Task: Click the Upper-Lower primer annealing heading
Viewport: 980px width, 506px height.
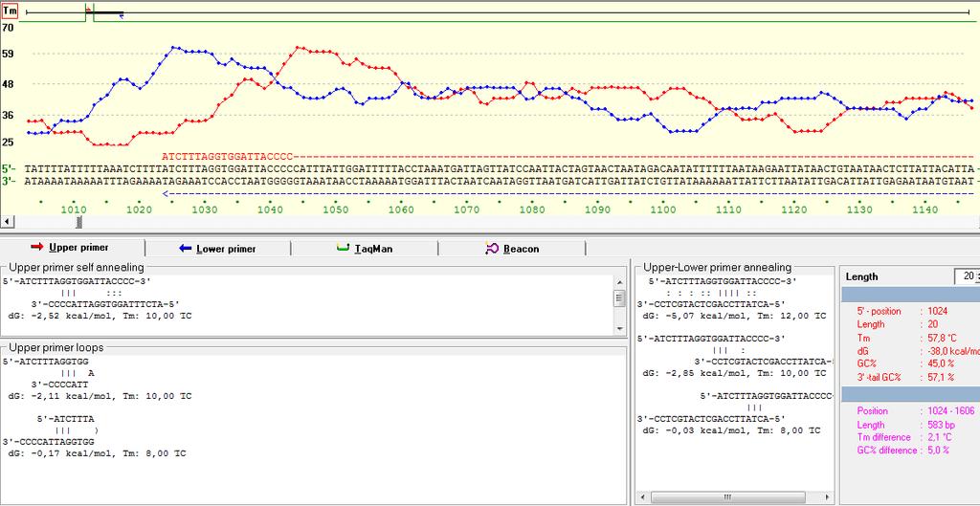Action: click(718, 268)
